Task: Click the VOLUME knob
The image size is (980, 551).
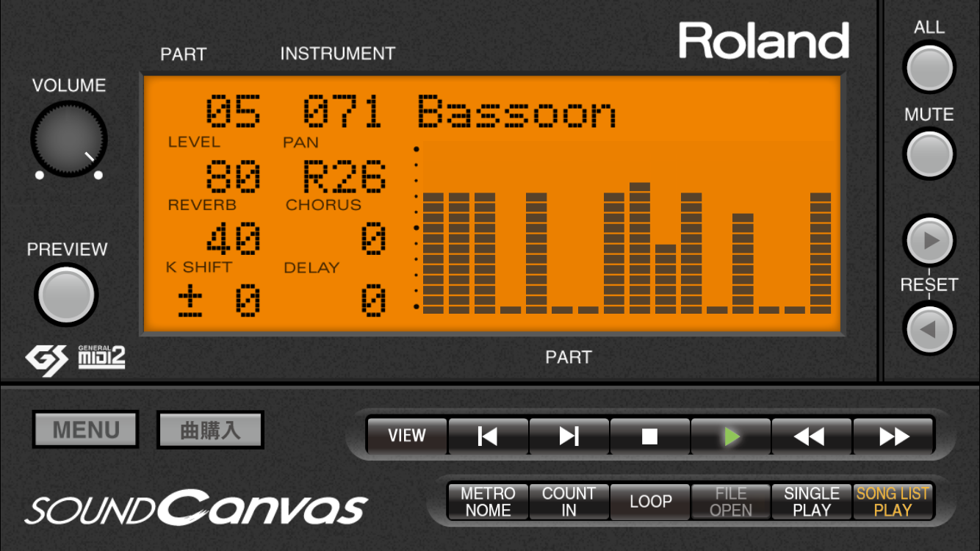Action: [x=69, y=140]
